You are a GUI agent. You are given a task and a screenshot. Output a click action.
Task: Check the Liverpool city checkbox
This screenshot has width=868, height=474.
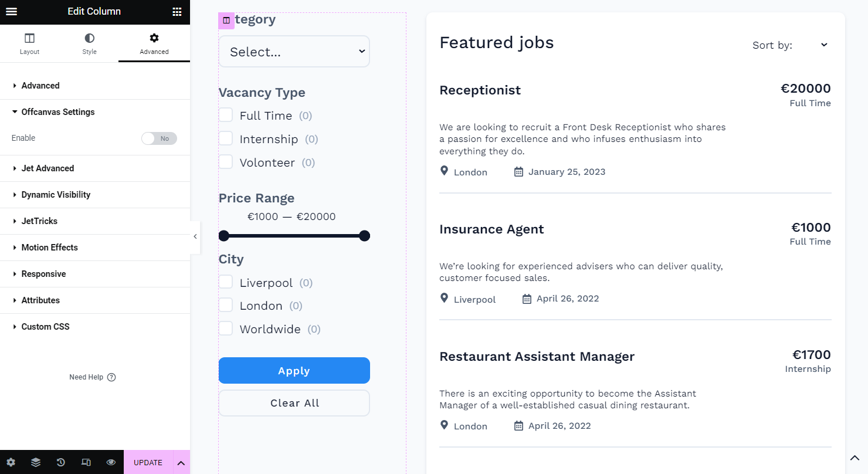click(226, 282)
